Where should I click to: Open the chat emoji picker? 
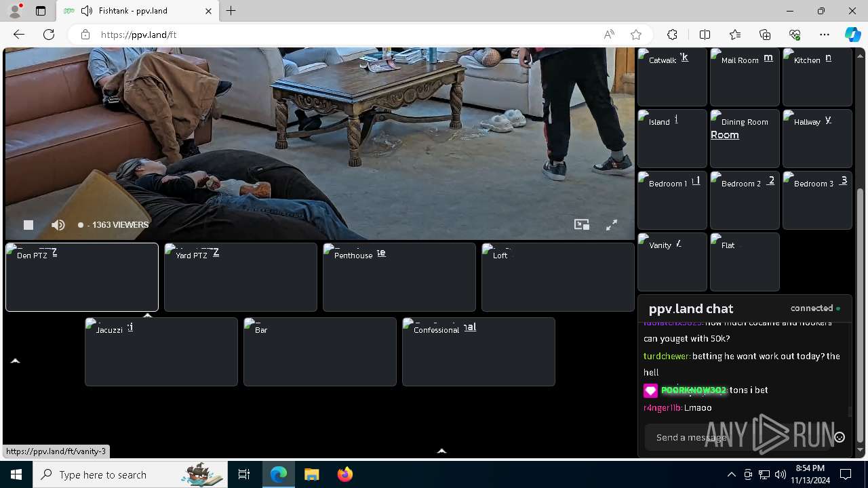pyautogui.click(x=840, y=437)
